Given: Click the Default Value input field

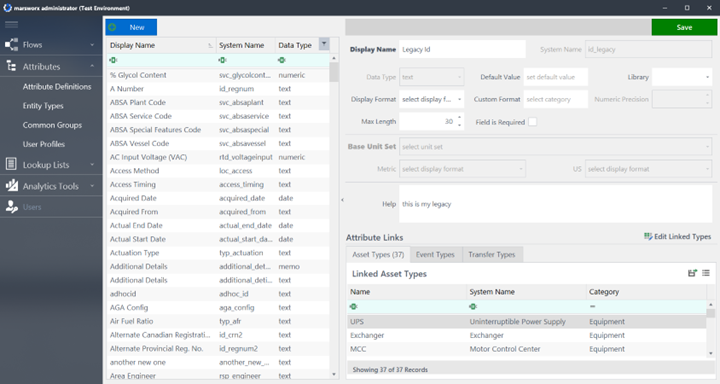Looking at the screenshot, I should [556, 77].
